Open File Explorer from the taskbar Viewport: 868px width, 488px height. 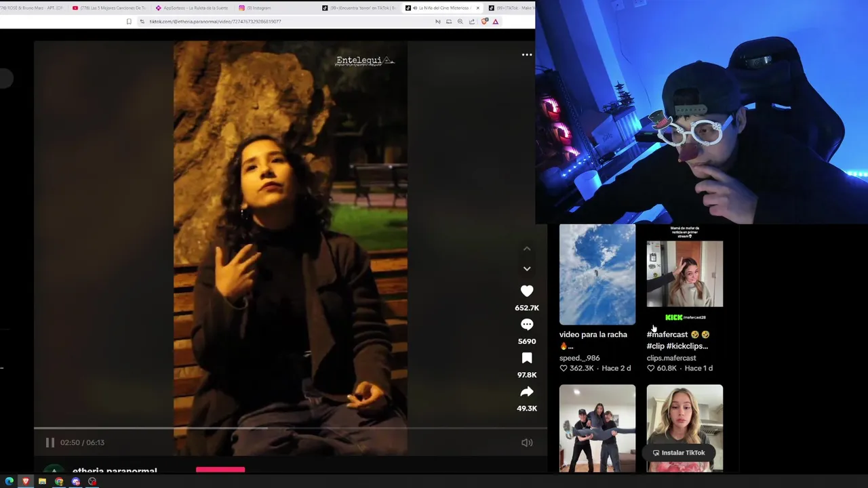click(x=42, y=481)
